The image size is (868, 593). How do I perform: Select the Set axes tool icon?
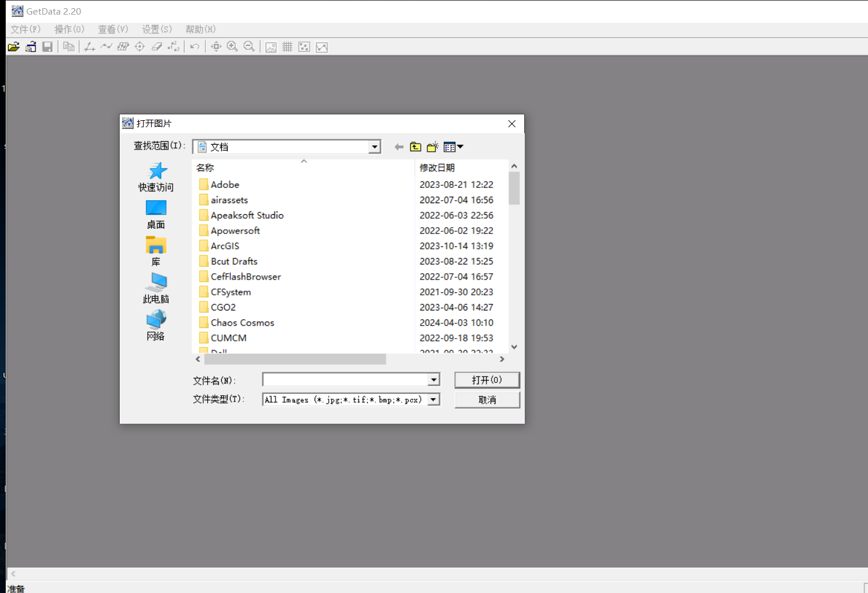tap(89, 47)
